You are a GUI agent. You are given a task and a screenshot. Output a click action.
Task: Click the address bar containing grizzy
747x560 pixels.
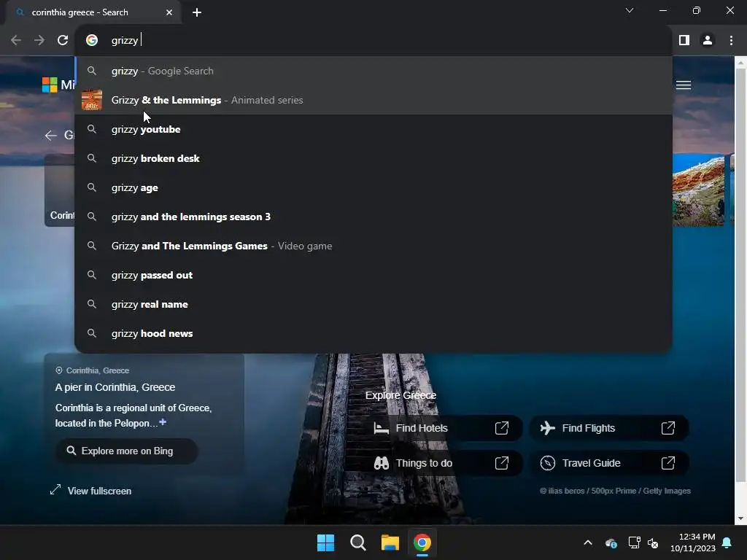tap(373, 41)
